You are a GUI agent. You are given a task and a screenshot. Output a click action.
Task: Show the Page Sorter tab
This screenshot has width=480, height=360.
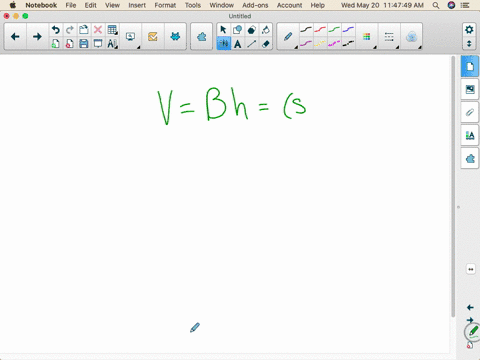point(470,67)
